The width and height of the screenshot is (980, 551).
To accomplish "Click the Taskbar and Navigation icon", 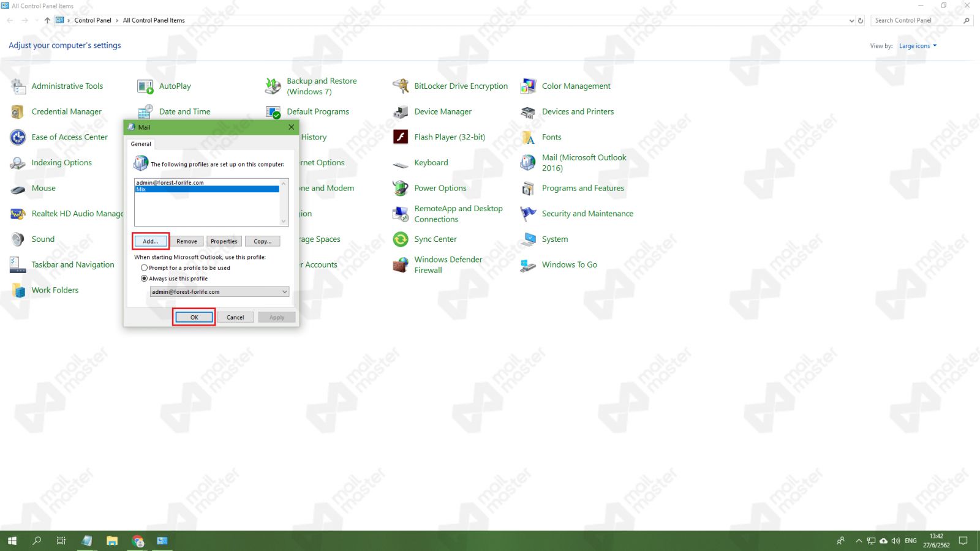I will (18, 265).
